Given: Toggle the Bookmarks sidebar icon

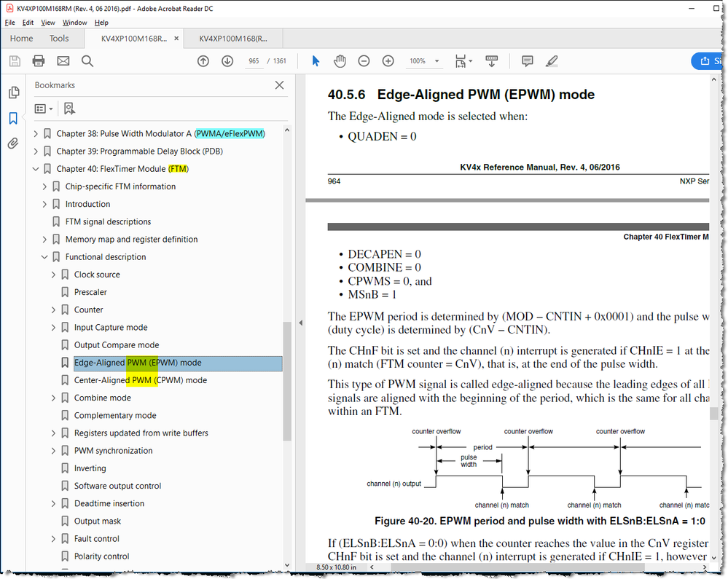Looking at the screenshot, I should pyautogui.click(x=13, y=118).
